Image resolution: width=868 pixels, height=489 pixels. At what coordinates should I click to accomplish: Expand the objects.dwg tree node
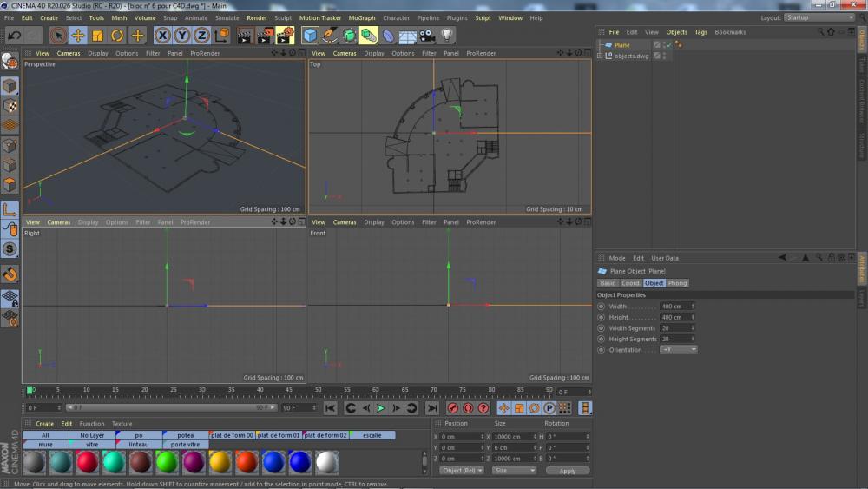coord(600,56)
